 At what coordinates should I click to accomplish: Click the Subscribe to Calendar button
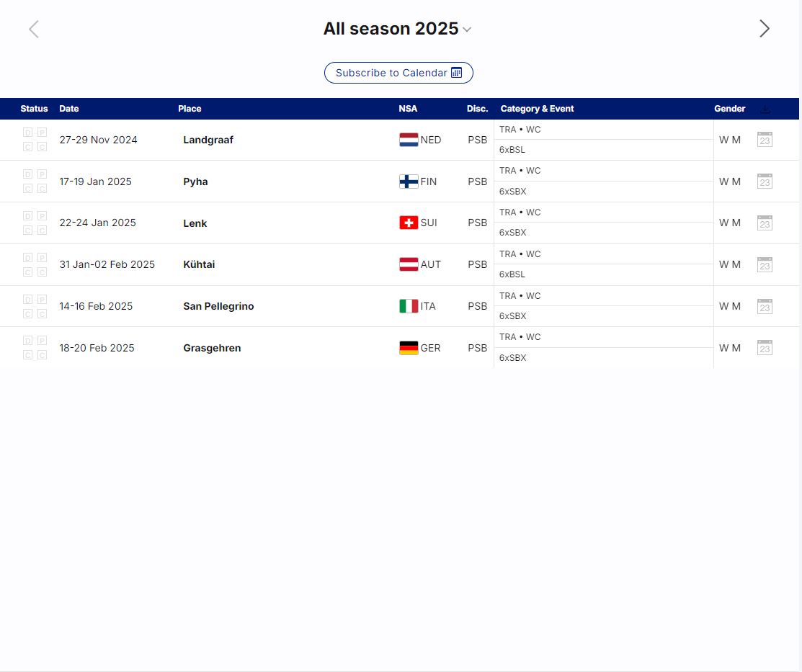[398, 73]
